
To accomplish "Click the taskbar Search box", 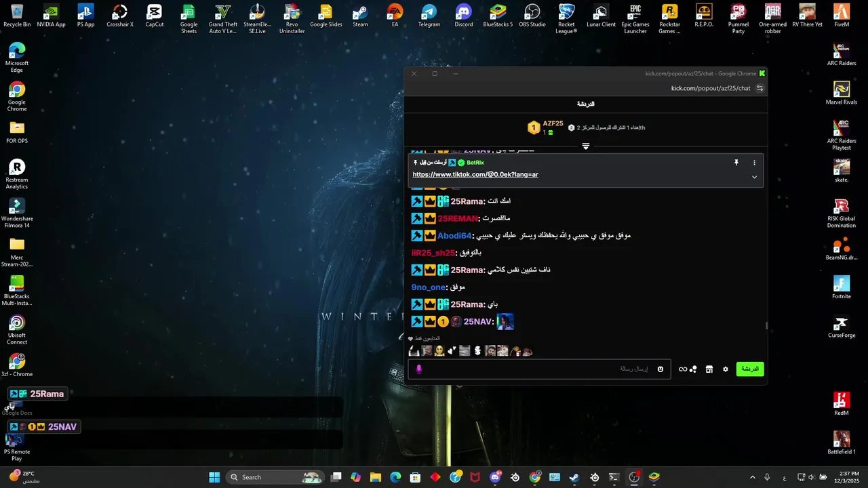I will click(x=275, y=477).
